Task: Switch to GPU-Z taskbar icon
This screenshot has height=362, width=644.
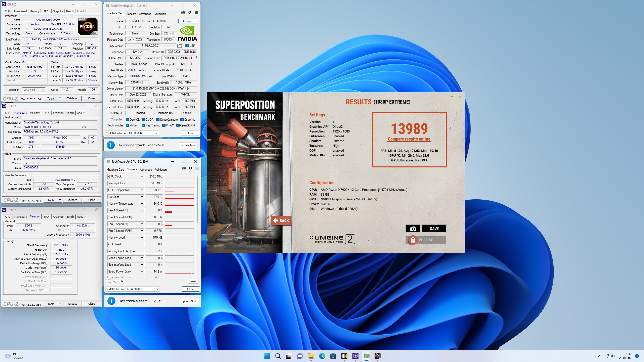Action: pos(367,356)
